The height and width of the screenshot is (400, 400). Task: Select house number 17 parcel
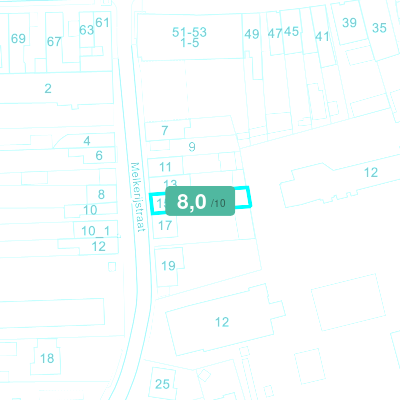point(165,226)
